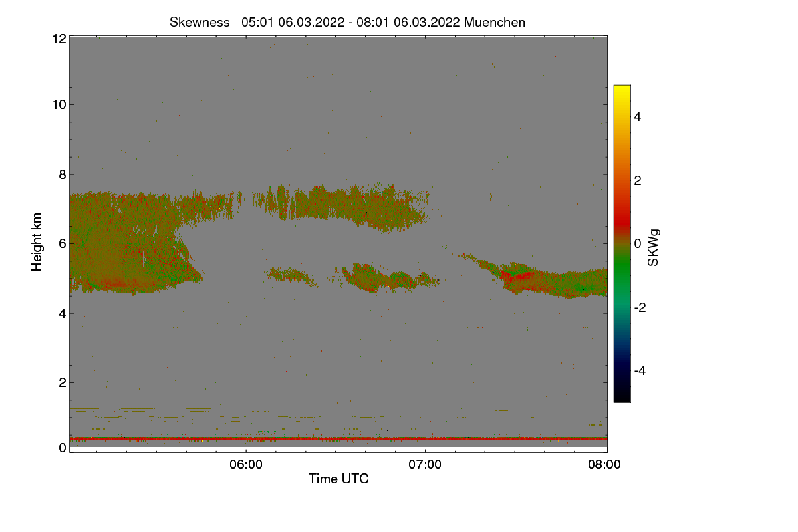Click the height axis label '0'
The image size is (798, 532).
(x=63, y=448)
